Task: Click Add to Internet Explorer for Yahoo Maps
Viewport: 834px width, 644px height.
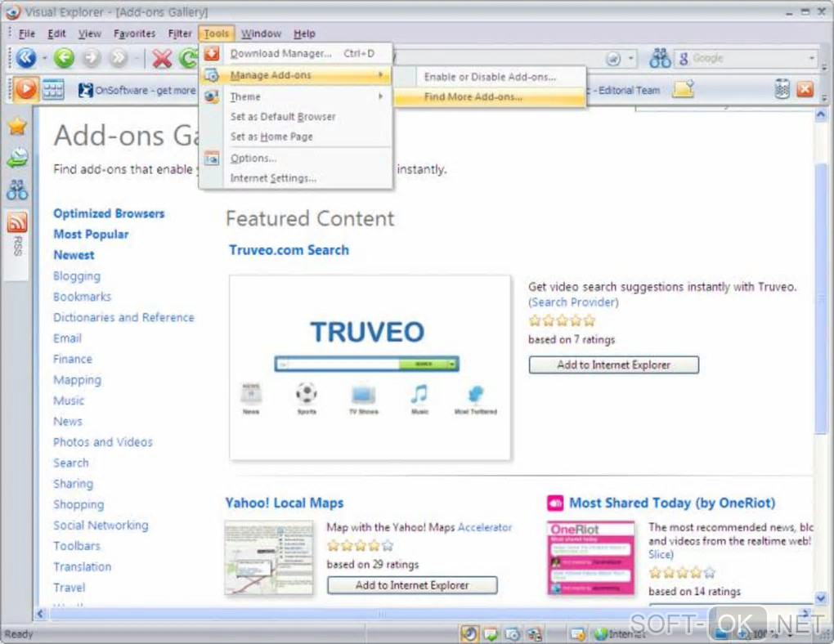Action: (412, 585)
